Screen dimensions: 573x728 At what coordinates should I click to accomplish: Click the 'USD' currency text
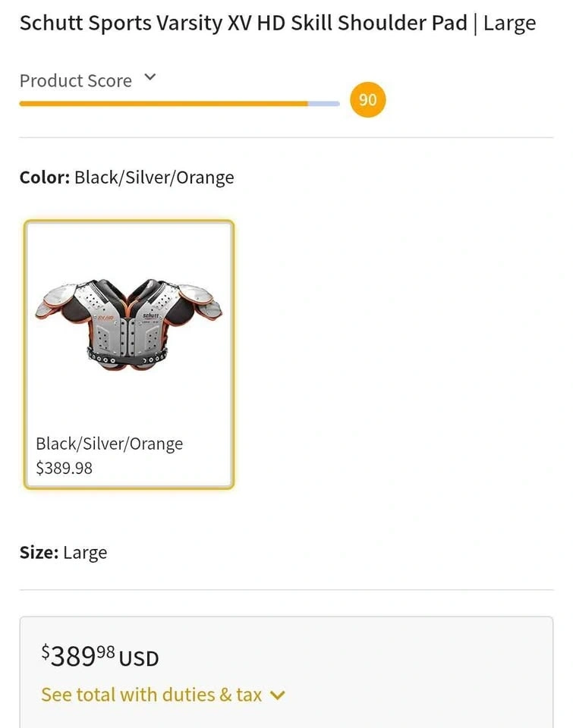coord(139,657)
